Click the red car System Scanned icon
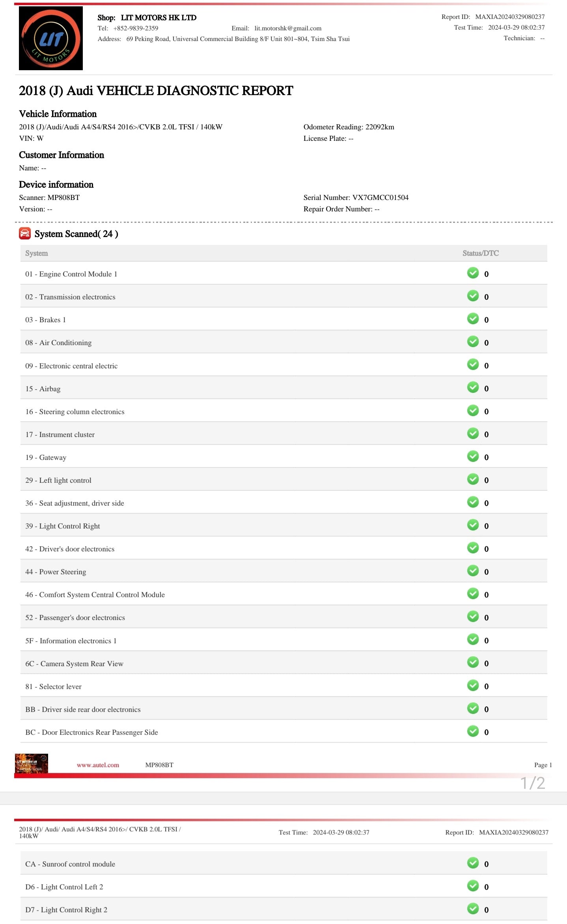 [25, 233]
